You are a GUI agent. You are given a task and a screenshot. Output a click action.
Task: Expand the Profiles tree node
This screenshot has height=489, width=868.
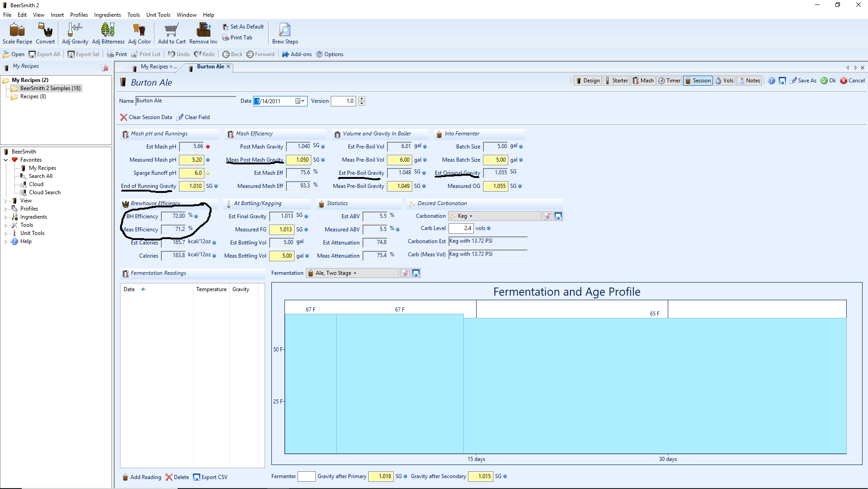click(x=6, y=209)
